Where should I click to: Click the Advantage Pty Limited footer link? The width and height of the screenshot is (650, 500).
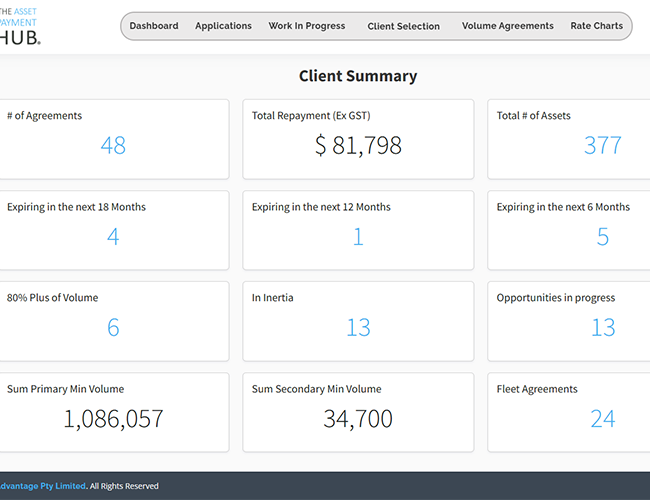click(x=43, y=486)
